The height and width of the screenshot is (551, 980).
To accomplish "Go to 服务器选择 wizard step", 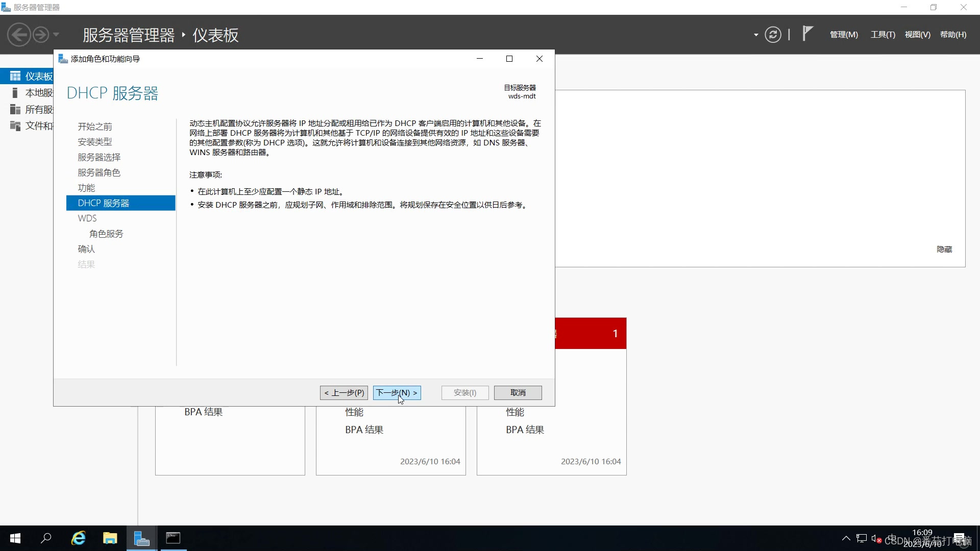I will (x=99, y=157).
